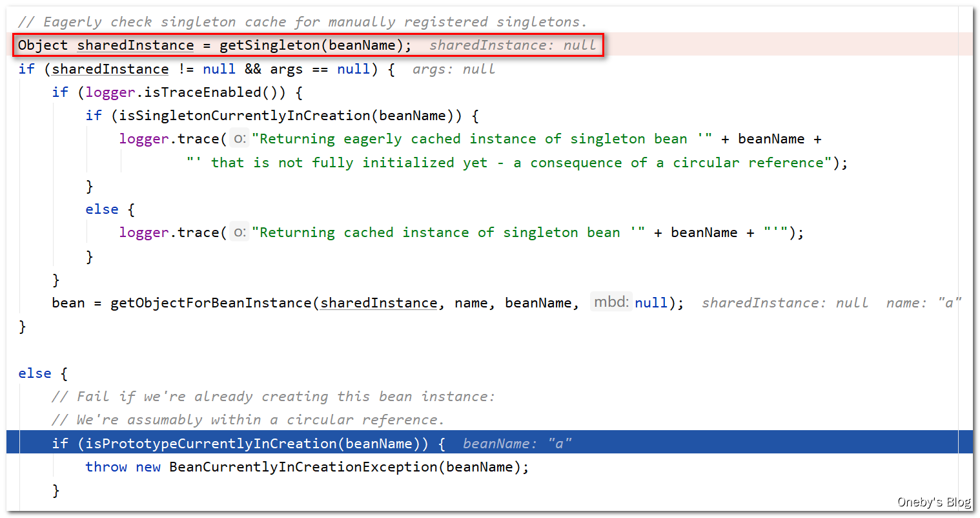Image resolution: width=980 pixels, height=518 pixels.
Task: Click string 'Returning cached instance of singleton bean'
Action: 449,233
